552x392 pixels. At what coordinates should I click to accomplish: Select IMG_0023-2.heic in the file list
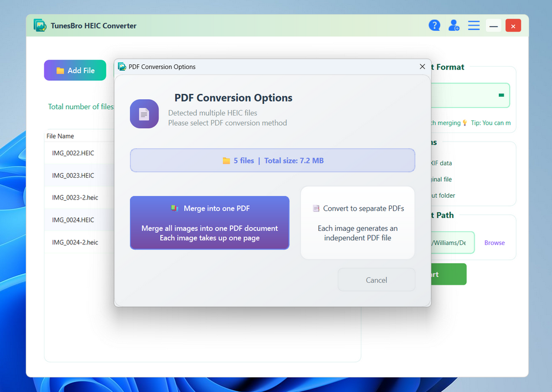point(79,197)
